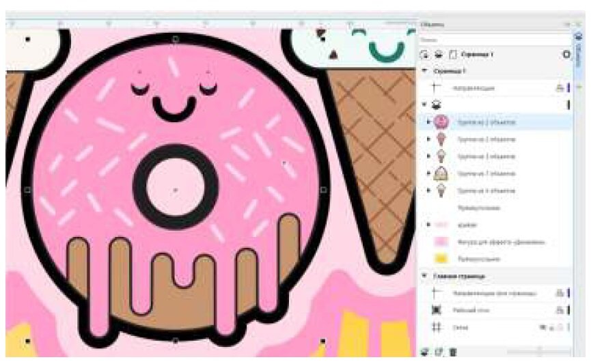Toggle lock on the grid layer
Screen dimensions: 591x364
pyautogui.click(x=560, y=327)
